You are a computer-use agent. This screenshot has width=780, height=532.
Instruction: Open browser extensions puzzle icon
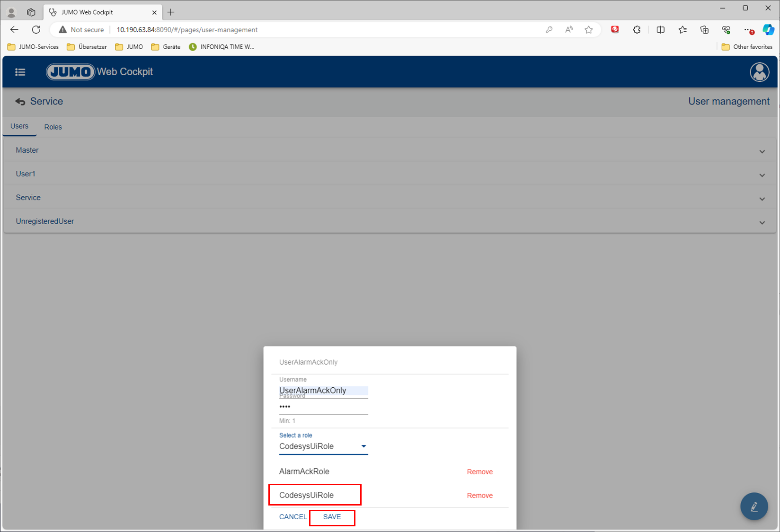pyautogui.click(x=637, y=30)
